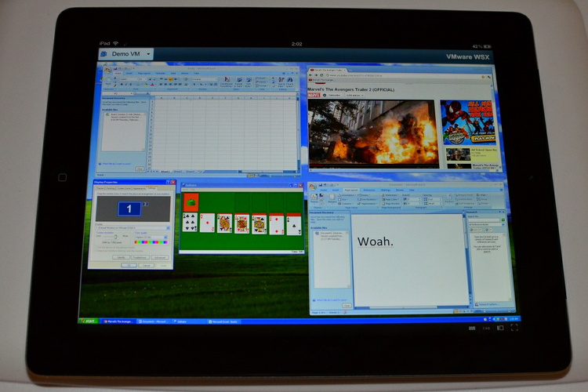Adjust the Screen resolution slider
Screen dimensions: 588x392
[115, 237]
